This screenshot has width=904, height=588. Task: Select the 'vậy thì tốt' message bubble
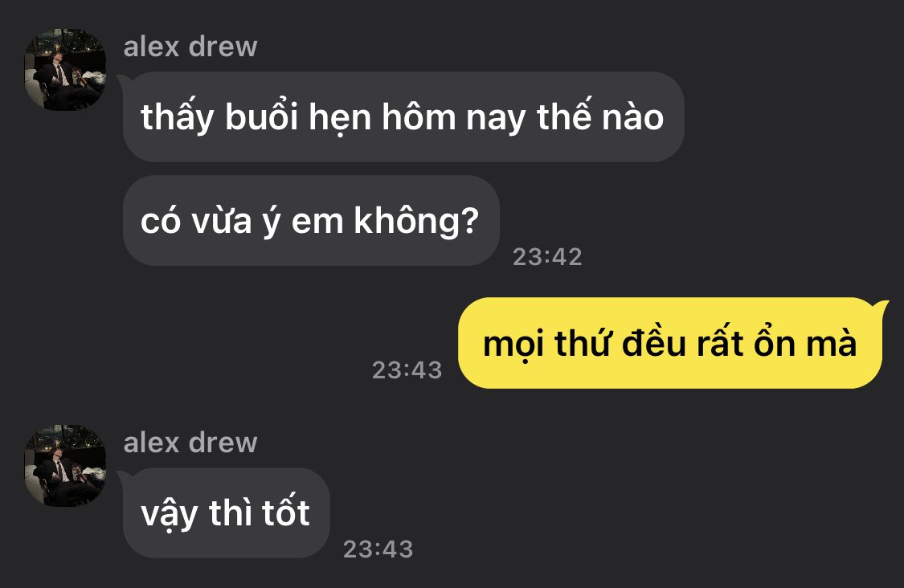[226, 512]
